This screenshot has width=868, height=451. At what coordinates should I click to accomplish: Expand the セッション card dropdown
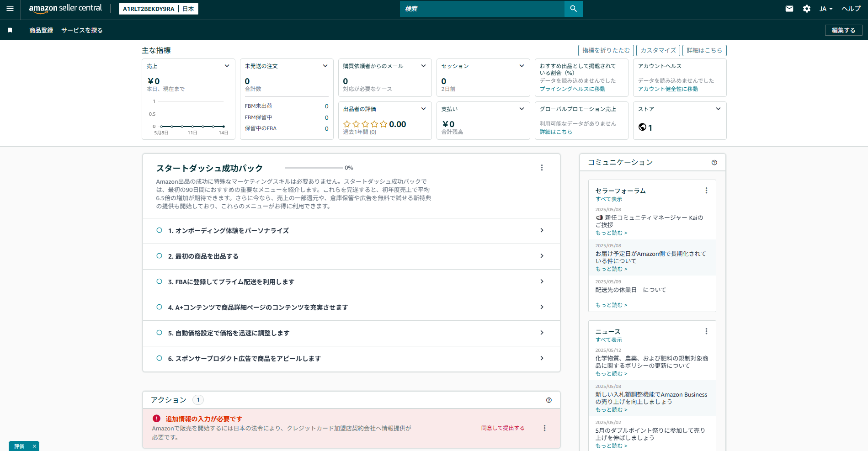pos(522,66)
